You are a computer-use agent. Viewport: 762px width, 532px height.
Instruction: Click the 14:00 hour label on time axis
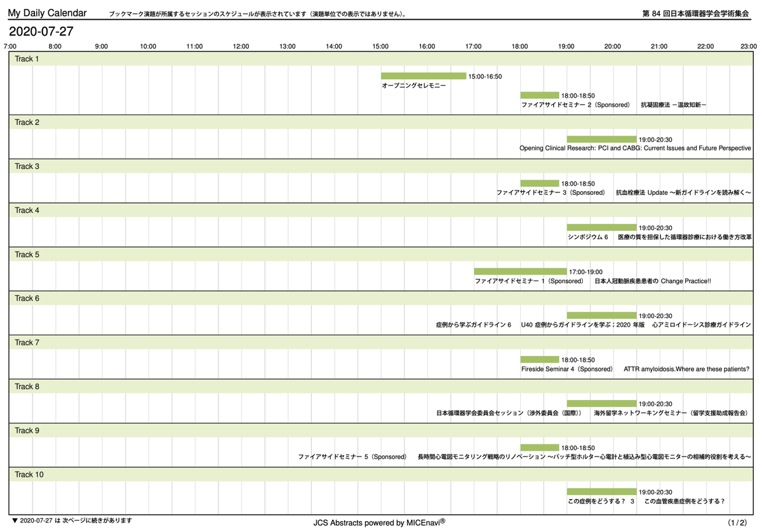pyautogui.click(x=334, y=46)
